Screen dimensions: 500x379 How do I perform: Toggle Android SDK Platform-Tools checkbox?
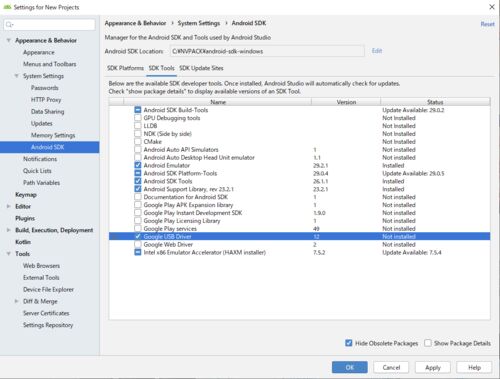(x=138, y=173)
